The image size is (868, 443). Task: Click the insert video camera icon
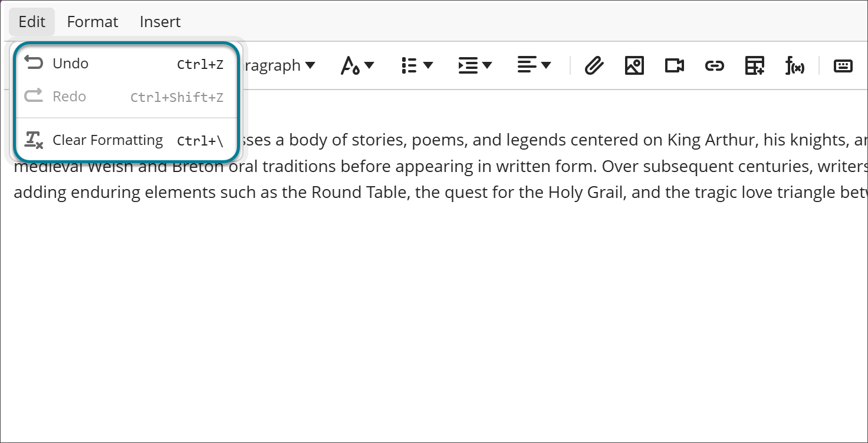tap(675, 65)
